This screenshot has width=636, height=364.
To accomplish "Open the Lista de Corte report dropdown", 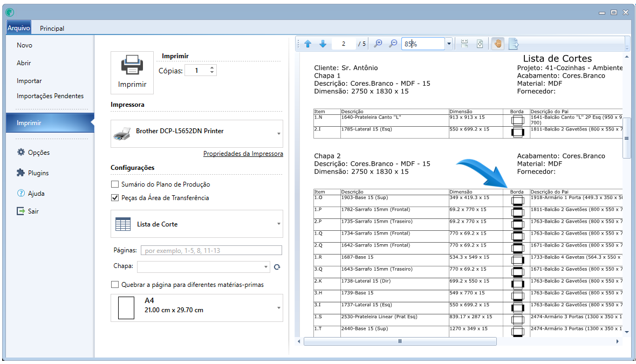I will point(197,224).
